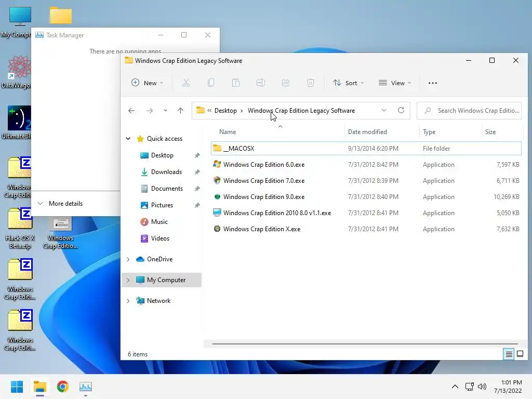Expand the My Computer tree node
Viewport: 532px width, 399px height.
(x=128, y=280)
